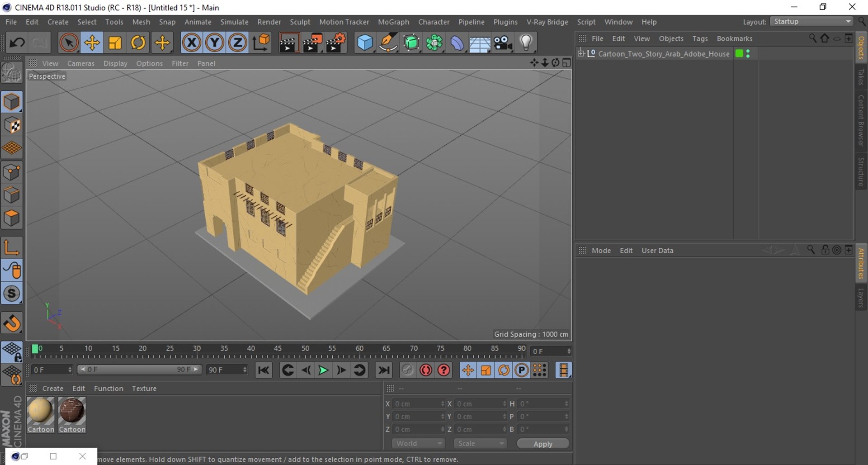Toggle X axis lock
Screen dimensions: 868x465
tap(192, 43)
